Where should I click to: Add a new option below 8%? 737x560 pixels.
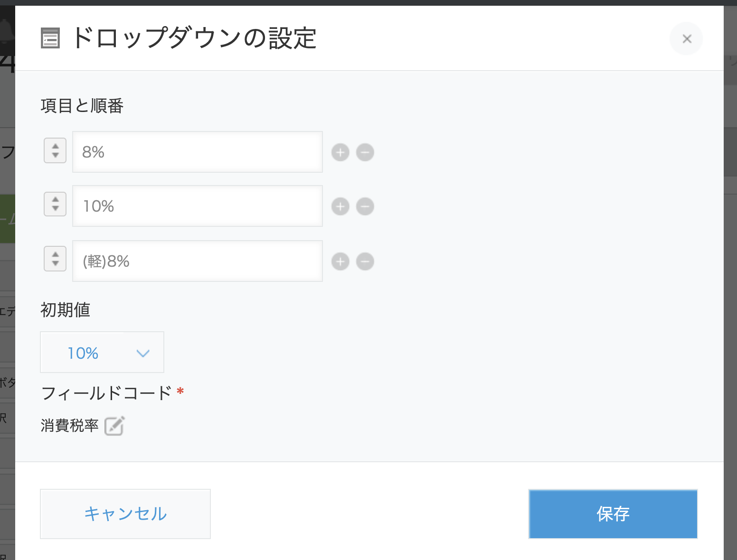pos(340,152)
